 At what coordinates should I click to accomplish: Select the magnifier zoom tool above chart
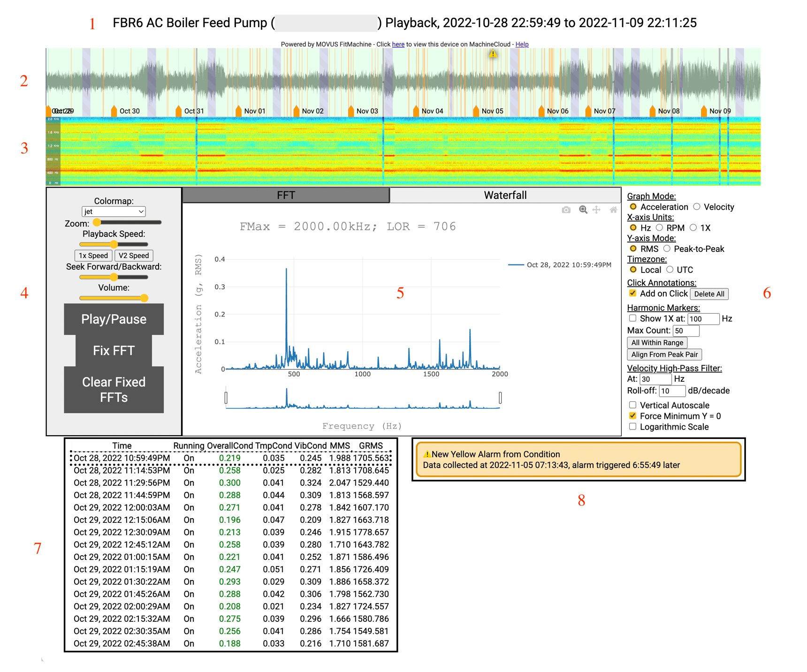583,210
